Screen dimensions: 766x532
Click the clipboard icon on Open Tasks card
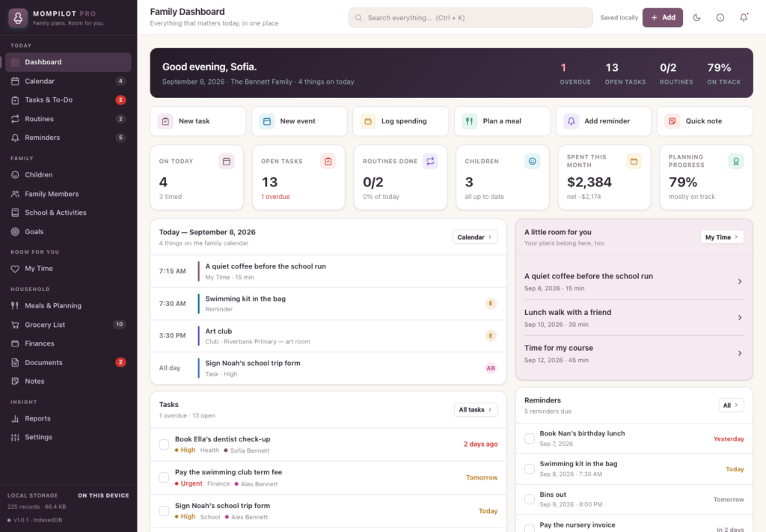pyautogui.click(x=328, y=161)
